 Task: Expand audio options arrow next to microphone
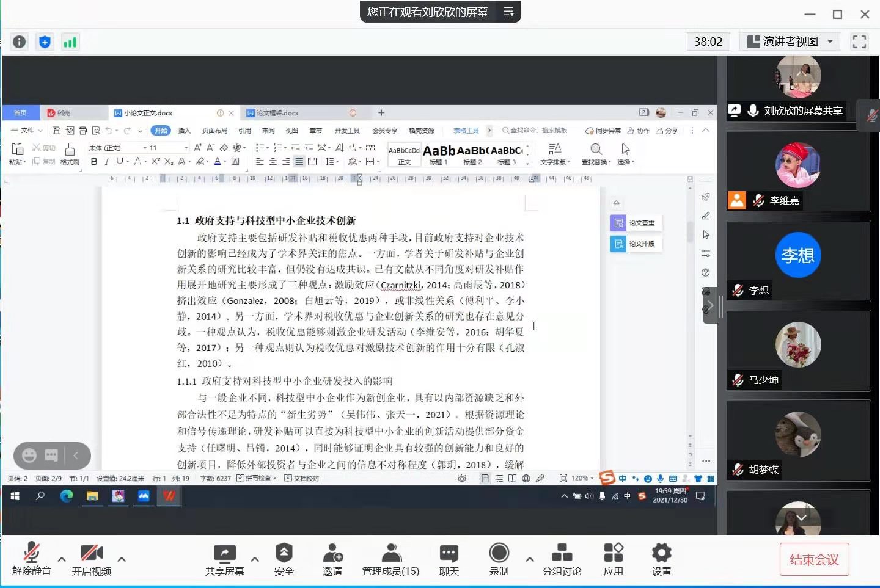[x=62, y=559]
